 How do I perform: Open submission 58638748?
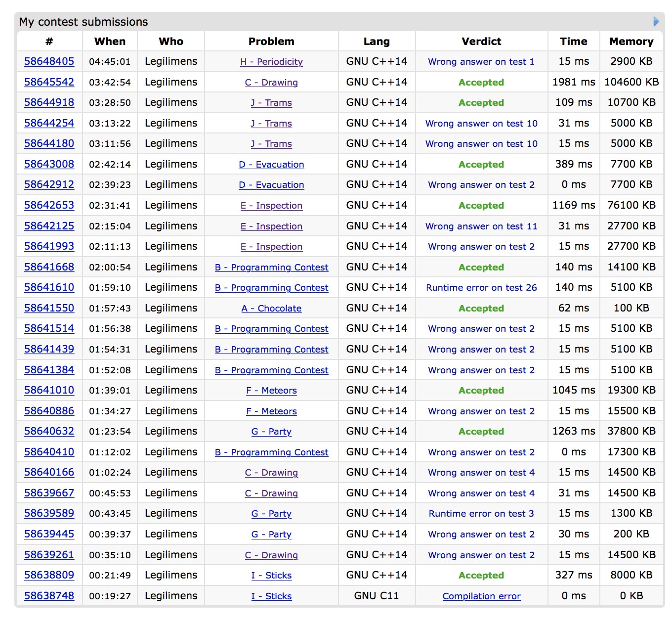click(49, 596)
